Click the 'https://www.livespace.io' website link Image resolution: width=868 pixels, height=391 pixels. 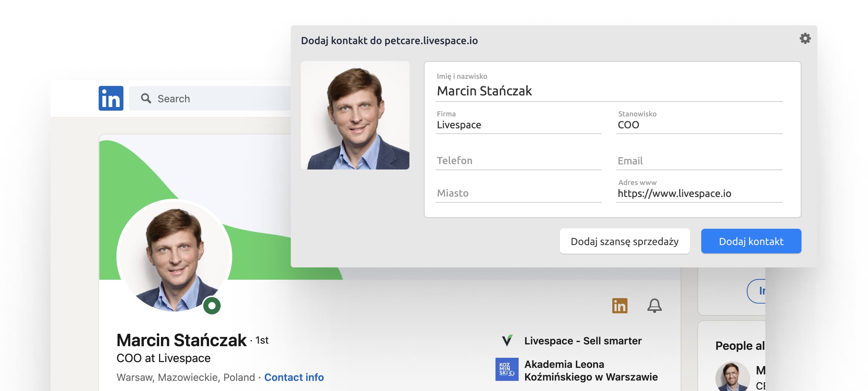(674, 193)
